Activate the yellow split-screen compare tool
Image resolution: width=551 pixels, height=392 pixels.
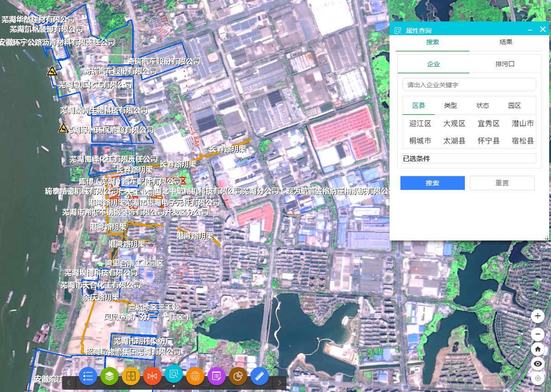point(131,376)
